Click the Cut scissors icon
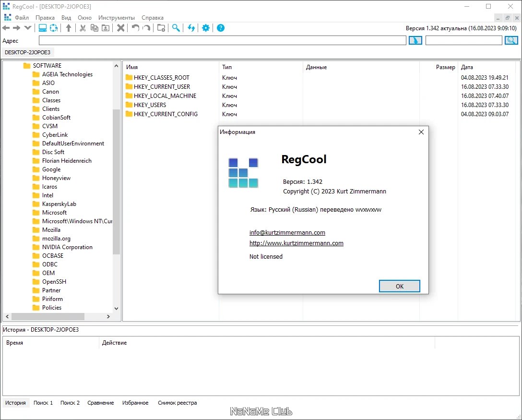Screen dimensions: 522x420 click(83, 28)
